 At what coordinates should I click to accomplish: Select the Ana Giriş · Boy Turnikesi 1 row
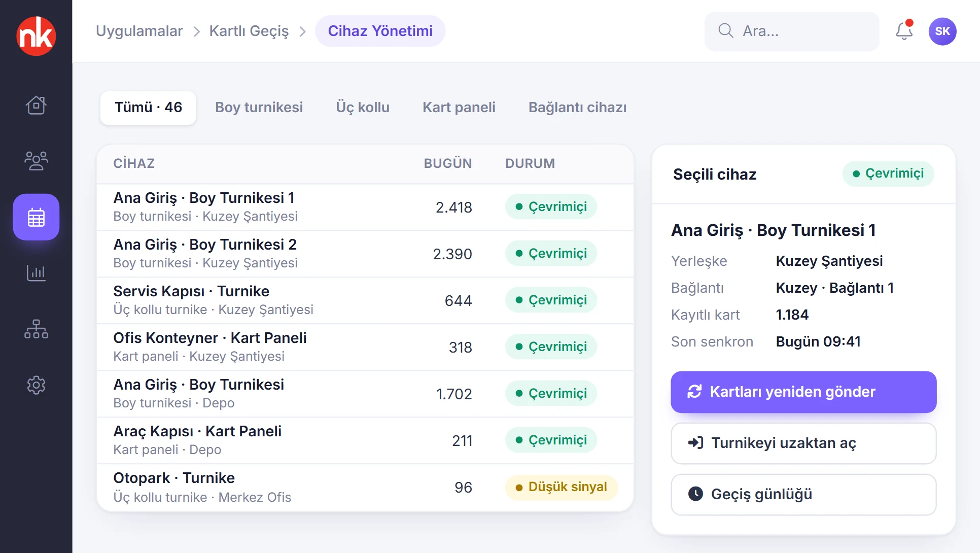365,207
